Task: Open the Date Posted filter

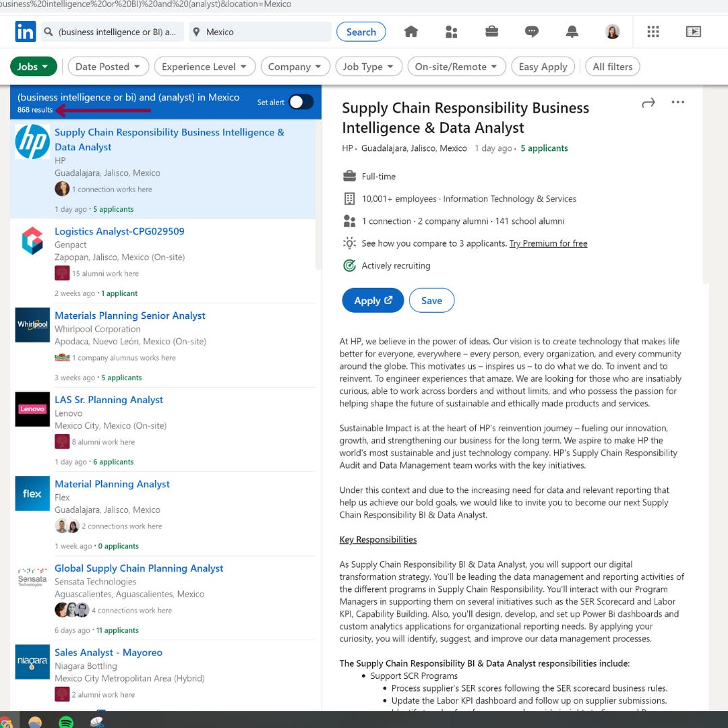Action: tap(108, 66)
